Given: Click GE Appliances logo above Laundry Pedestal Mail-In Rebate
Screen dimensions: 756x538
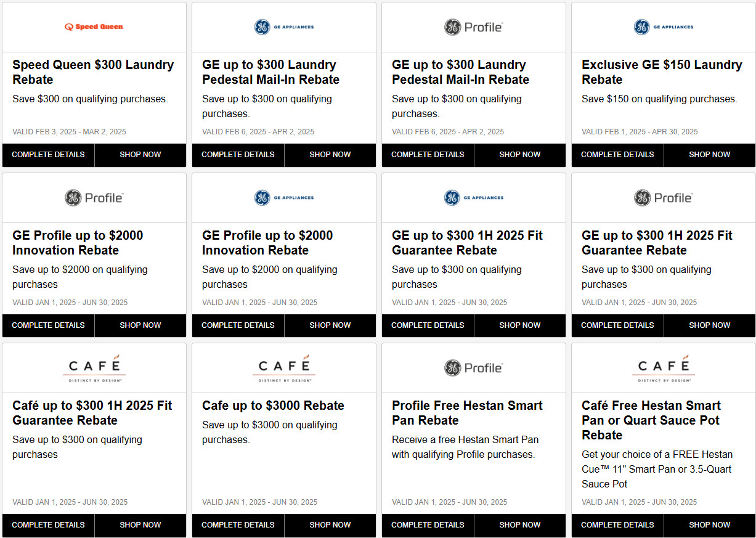Looking at the screenshot, I should point(284,27).
